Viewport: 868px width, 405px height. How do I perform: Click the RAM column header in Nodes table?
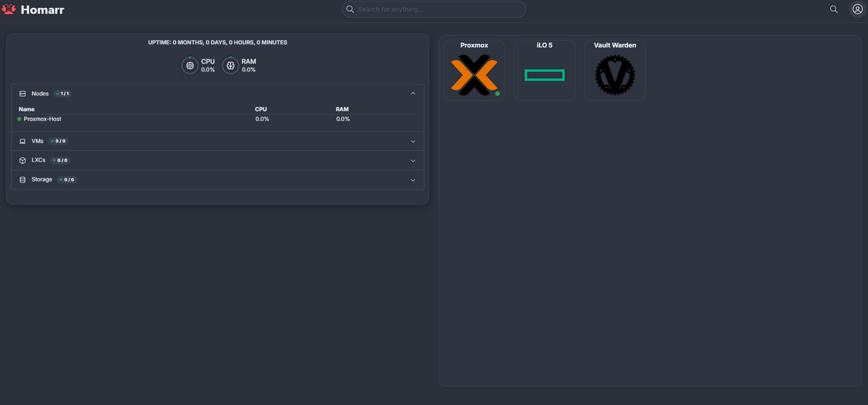click(342, 109)
